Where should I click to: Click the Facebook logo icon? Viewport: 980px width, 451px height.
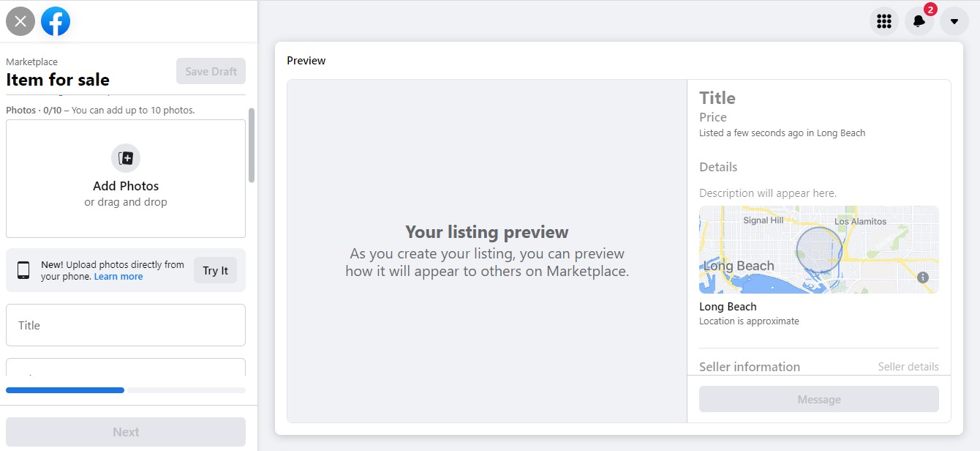coord(56,21)
